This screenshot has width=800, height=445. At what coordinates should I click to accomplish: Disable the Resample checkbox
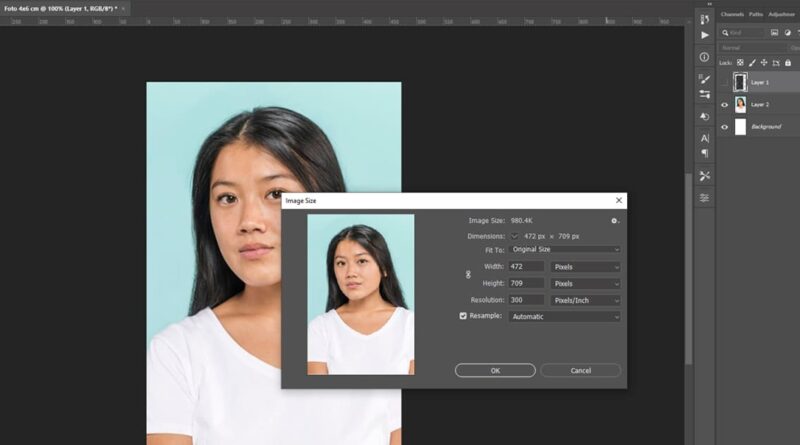tap(463, 316)
